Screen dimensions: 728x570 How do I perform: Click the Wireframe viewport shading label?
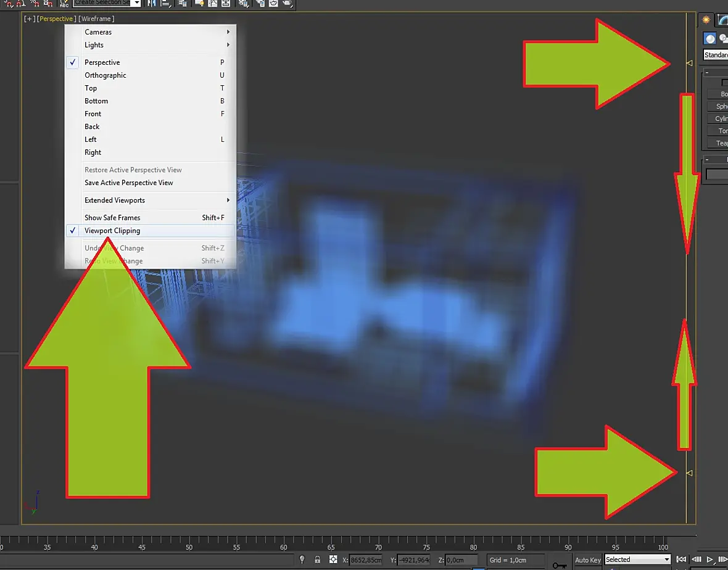point(97,19)
